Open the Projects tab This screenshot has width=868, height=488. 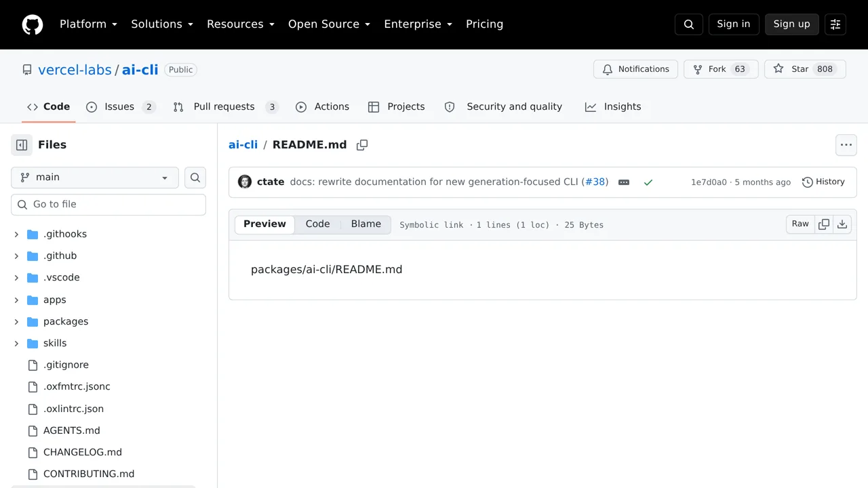(x=397, y=107)
